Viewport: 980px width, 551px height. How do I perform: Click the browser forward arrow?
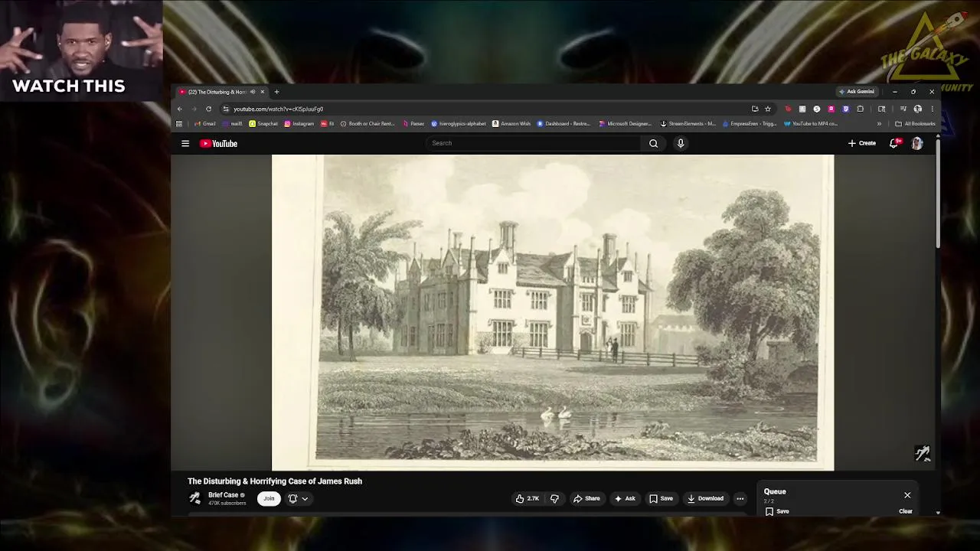pos(194,109)
